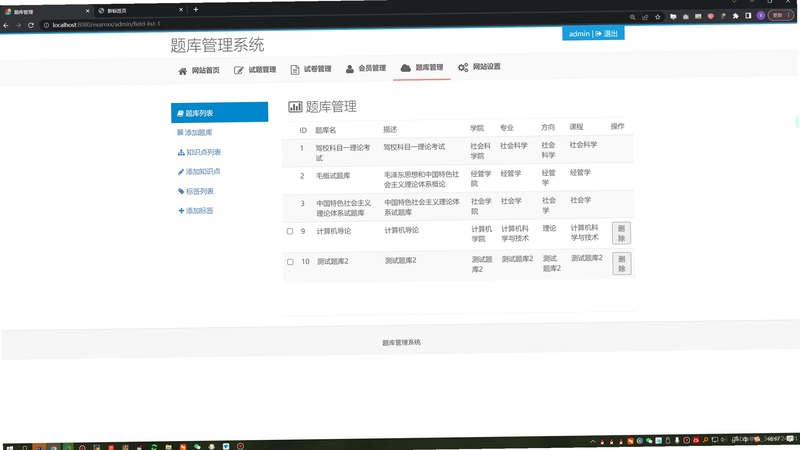
Task: Reload the page with the refresh icon
Action: (x=31, y=25)
